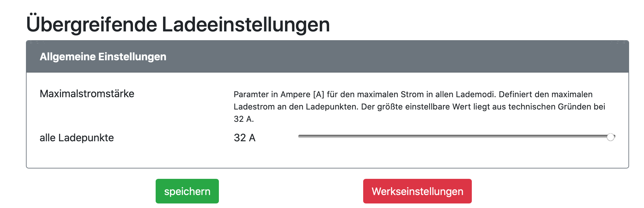The height and width of the screenshot is (208, 644).
Task: Click the [A] unit in the description
Action: (x=318, y=94)
